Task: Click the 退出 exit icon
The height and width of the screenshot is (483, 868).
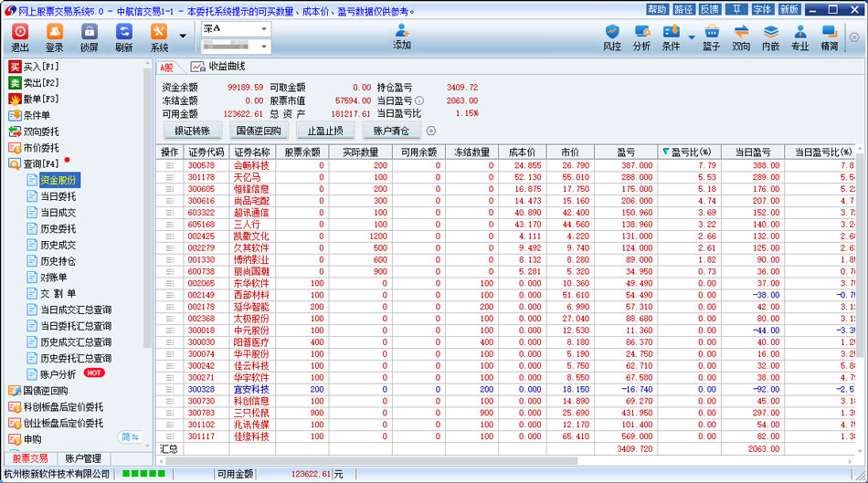Action: point(20,38)
